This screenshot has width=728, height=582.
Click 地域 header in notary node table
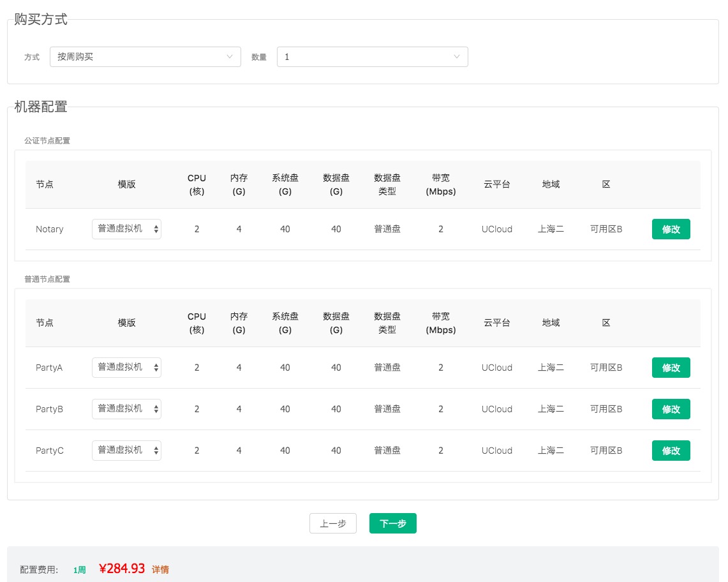click(x=551, y=184)
